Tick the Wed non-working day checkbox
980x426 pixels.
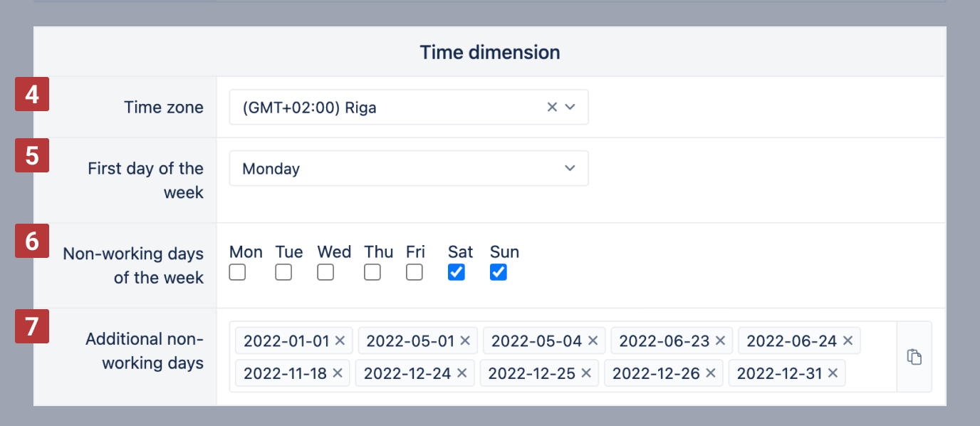pyautogui.click(x=325, y=272)
